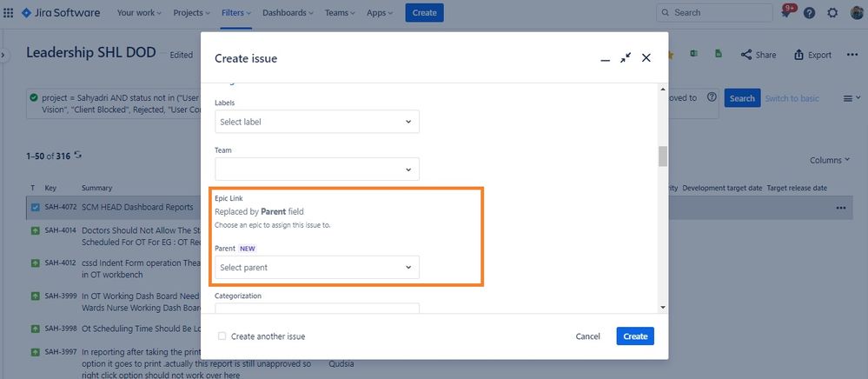
Task: Open the Select parent dropdown
Action: 317,267
